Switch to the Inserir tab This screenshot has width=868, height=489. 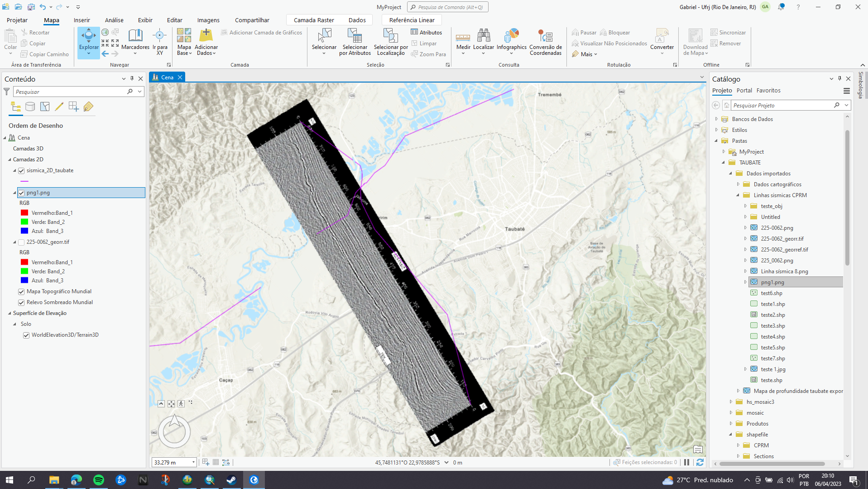[82, 20]
